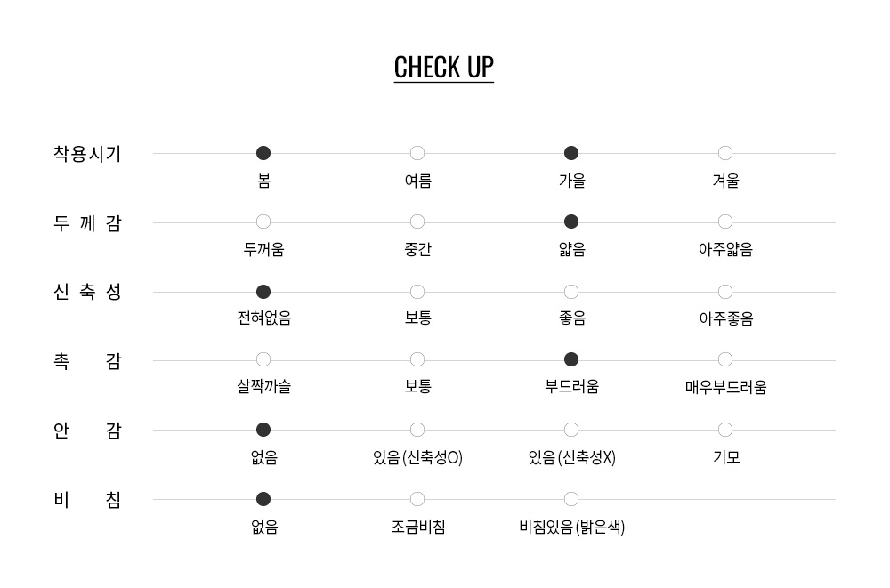This screenshot has width=890, height=588.
Task: Choose 중간 thickness dot
Action: click(417, 222)
